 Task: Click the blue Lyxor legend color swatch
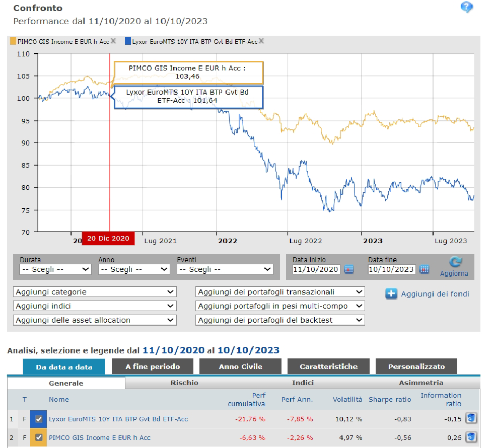click(128, 41)
